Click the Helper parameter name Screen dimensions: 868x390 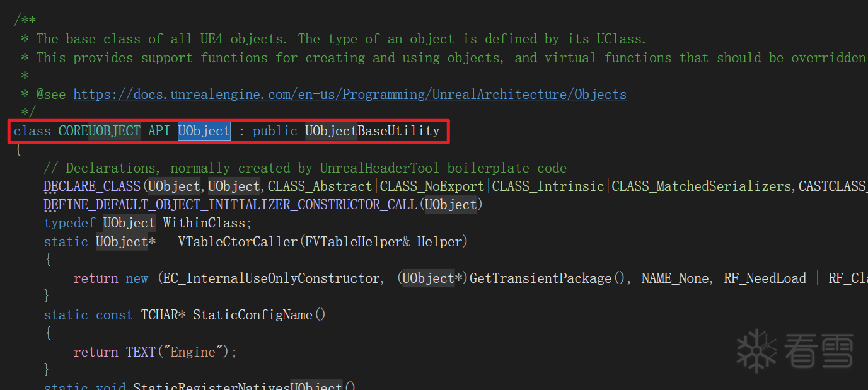pyautogui.click(x=439, y=241)
